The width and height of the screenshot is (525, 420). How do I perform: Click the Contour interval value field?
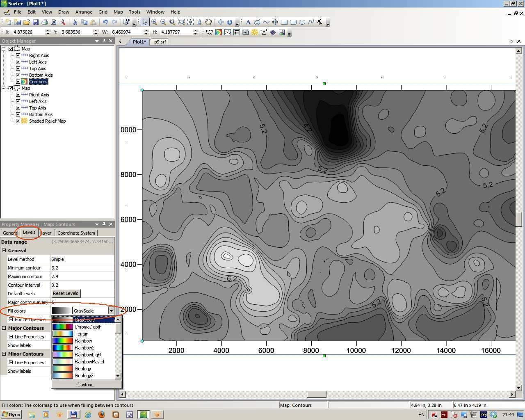tap(82, 285)
